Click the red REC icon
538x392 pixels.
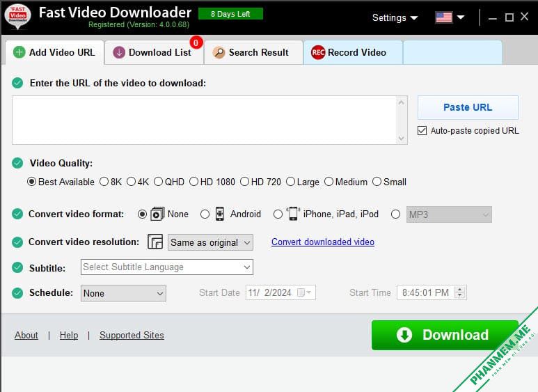[318, 52]
